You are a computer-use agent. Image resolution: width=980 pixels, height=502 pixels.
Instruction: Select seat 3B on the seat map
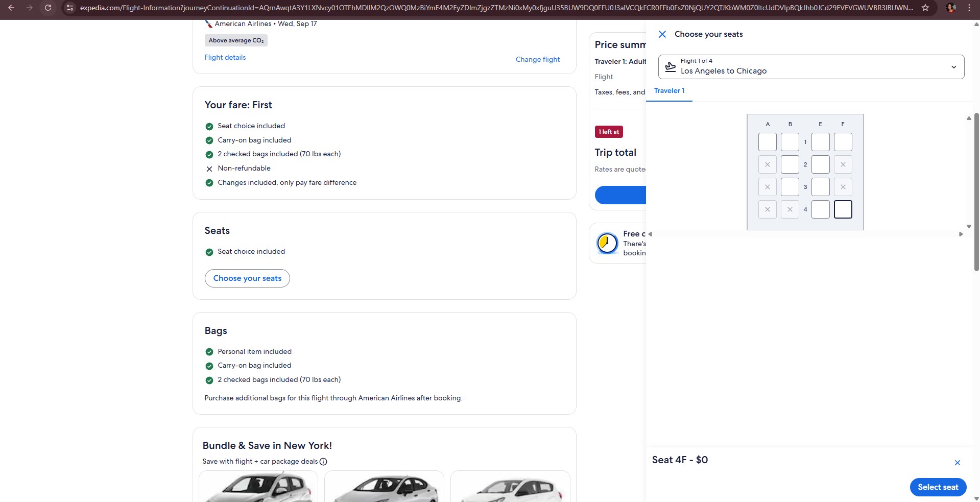[x=790, y=187]
